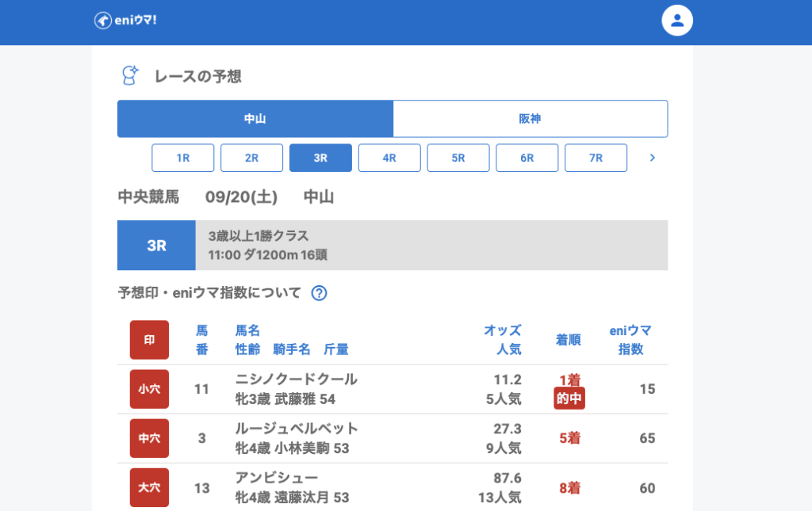Click horse name ニシノクードクール
The width and height of the screenshot is (812, 511).
point(296,379)
